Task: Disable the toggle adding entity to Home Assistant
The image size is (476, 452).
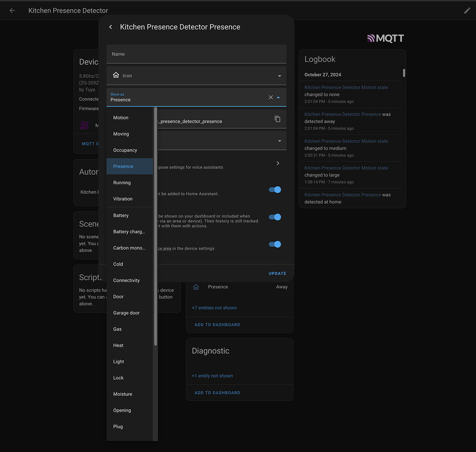Action: (x=274, y=189)
